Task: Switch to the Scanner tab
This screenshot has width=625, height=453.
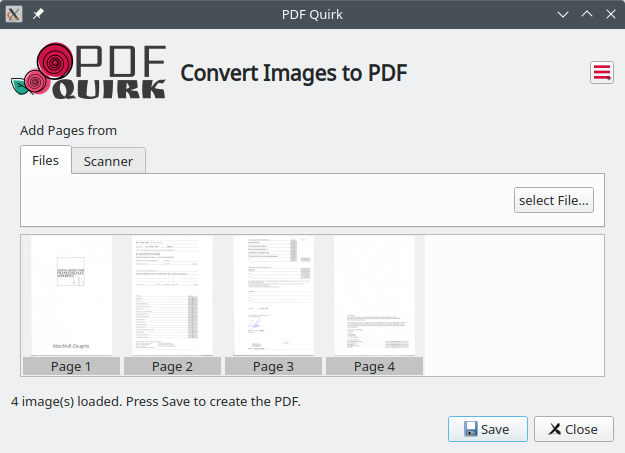Action: [109, 161]
